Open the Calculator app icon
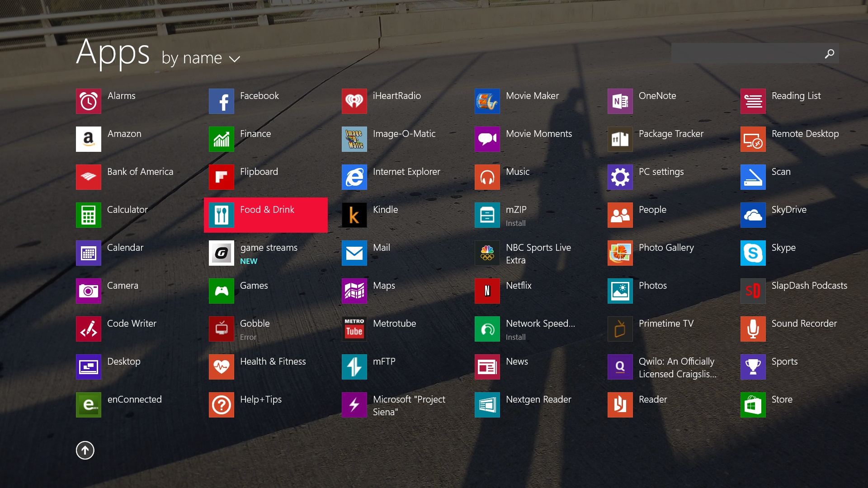 [x=89, y=215]
